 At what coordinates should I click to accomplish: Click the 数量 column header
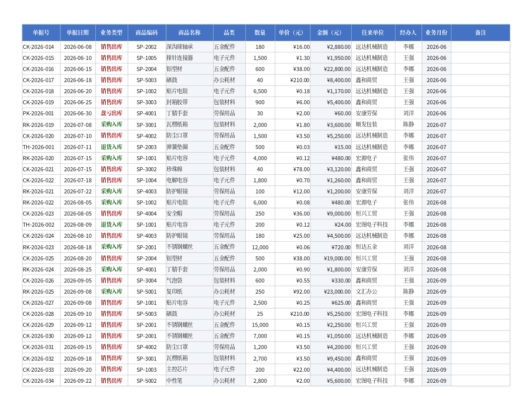tap(260, 33)
